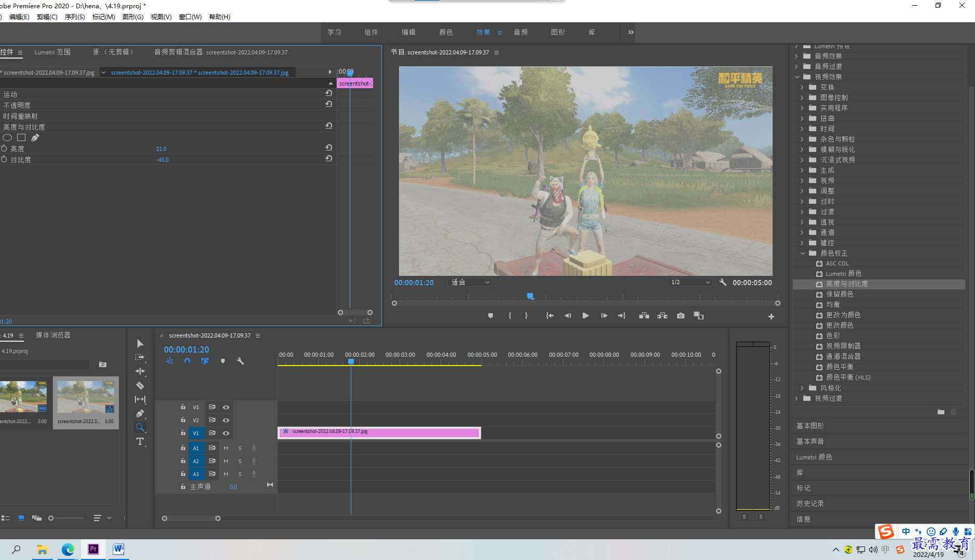The height and width of the screenshot is (560, 975).
Task: Switch to the 音频 workspace tab
Action: 520,32
